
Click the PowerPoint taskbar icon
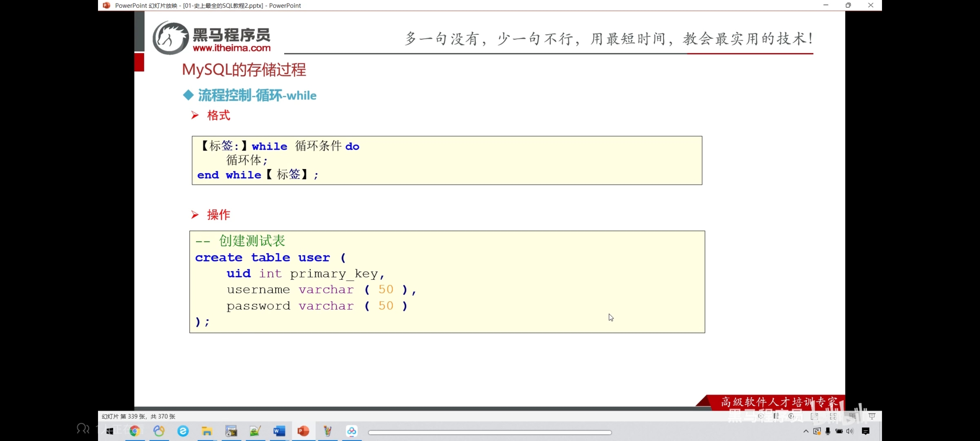(x=303, y=431)
